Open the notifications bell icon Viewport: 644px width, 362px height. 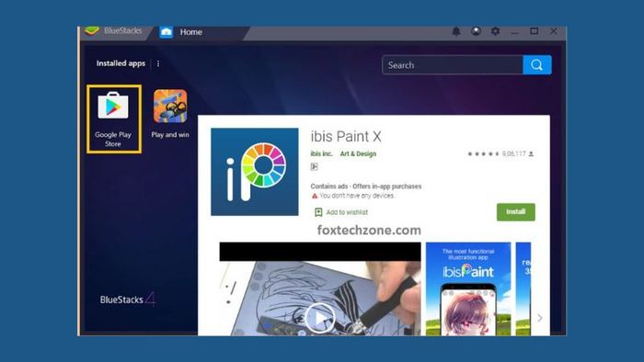click(x=456, y=31)
